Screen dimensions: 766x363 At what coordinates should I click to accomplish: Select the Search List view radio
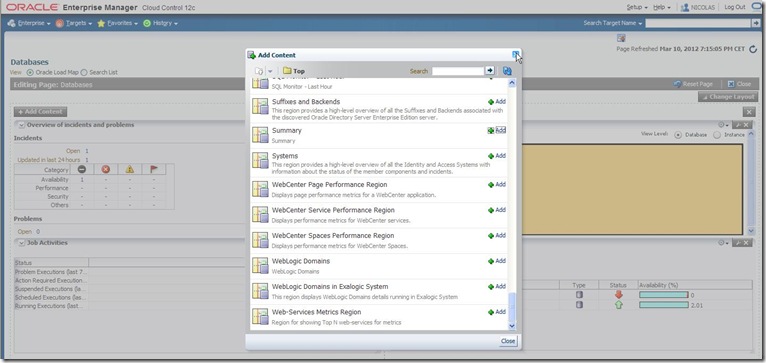84,72
